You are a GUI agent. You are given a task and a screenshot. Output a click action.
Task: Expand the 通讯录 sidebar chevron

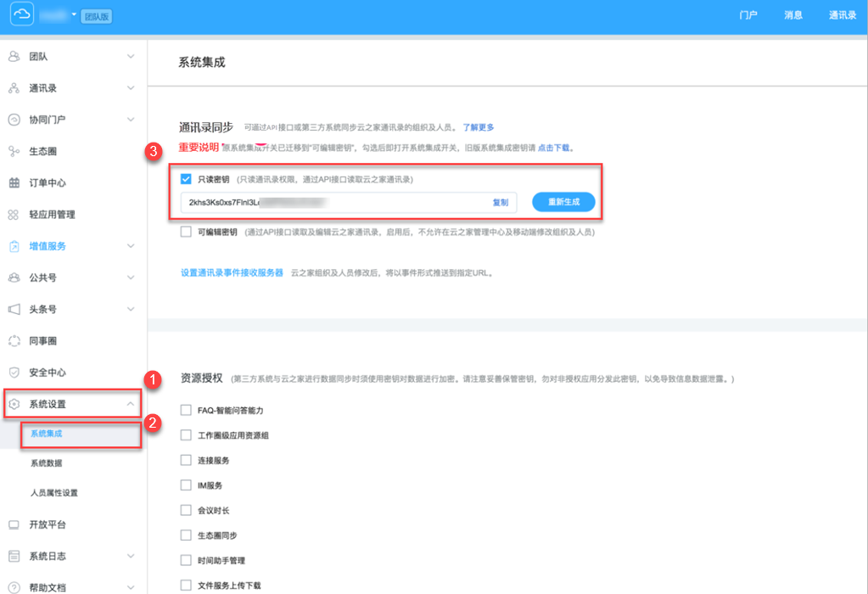(131, 88)
